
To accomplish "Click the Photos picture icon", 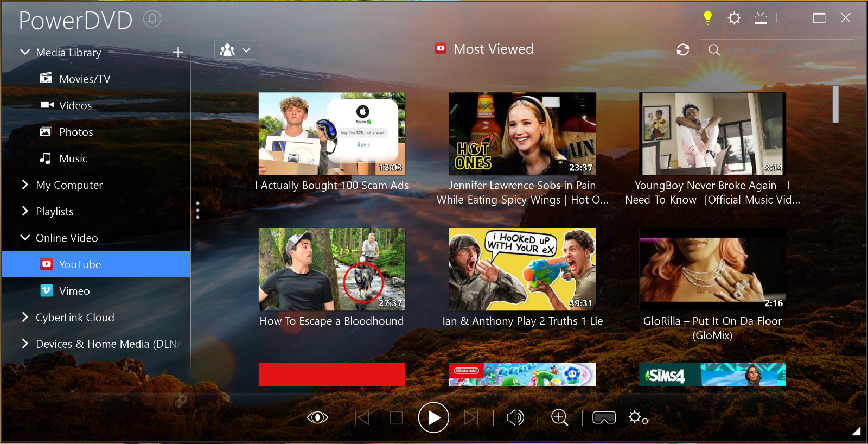I will 46,131.
